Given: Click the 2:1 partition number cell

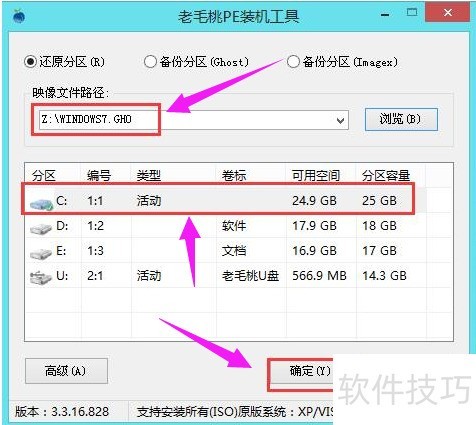Looking at the screenshot, I should tap(95, 276).
